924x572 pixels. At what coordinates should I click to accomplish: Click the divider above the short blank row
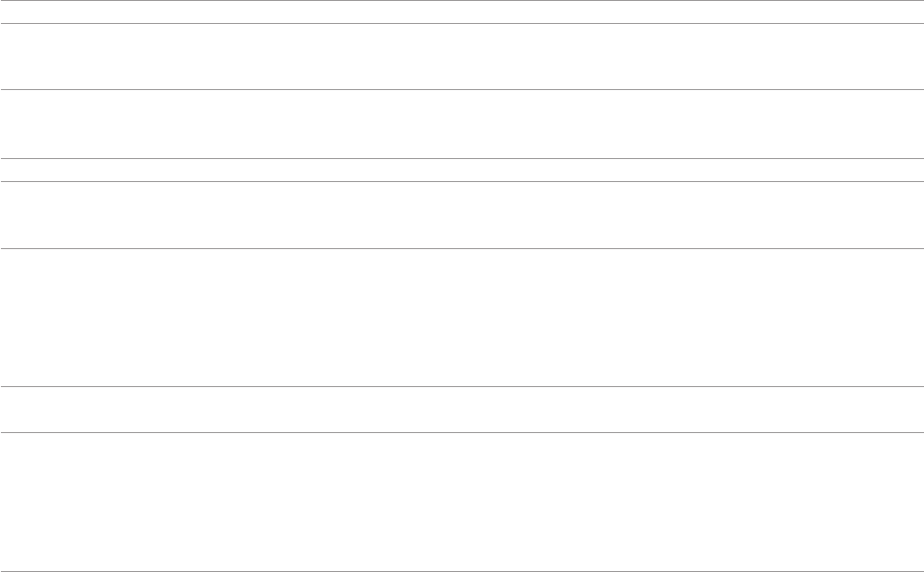click(462, 386)
